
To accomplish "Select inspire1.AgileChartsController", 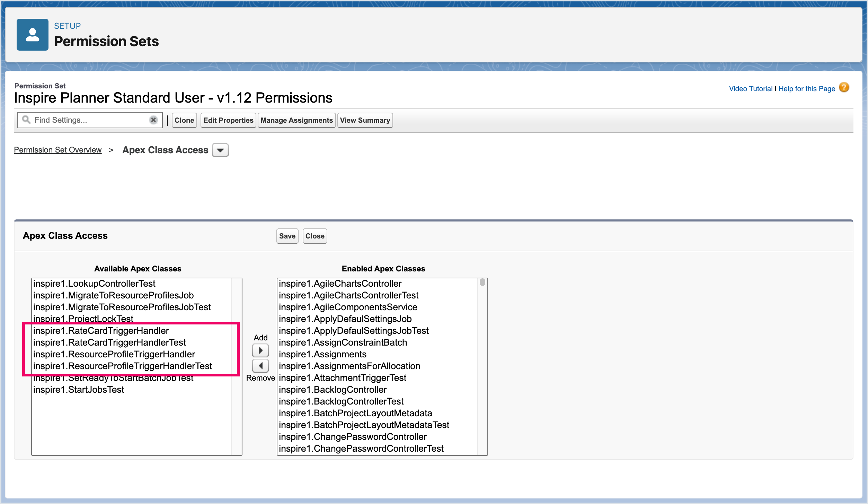I will (378, 284).
